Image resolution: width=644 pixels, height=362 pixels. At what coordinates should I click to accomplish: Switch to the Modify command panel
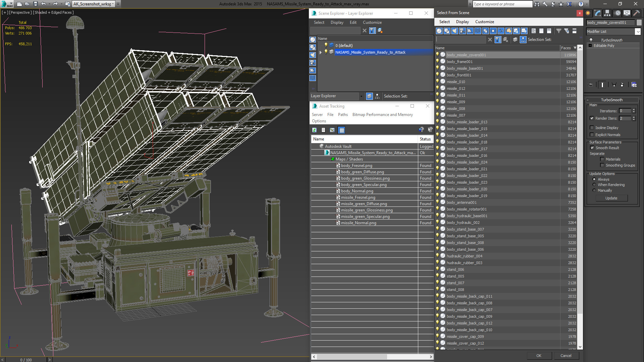(598, 13)
